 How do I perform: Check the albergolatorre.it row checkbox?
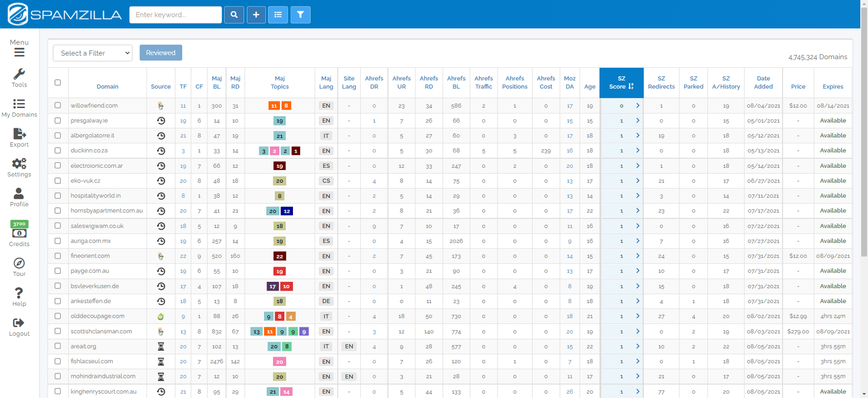tap(58, 135)
